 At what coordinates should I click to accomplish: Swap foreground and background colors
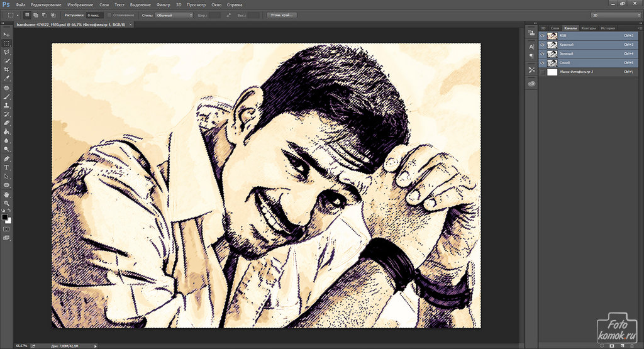tap(9, 211)
